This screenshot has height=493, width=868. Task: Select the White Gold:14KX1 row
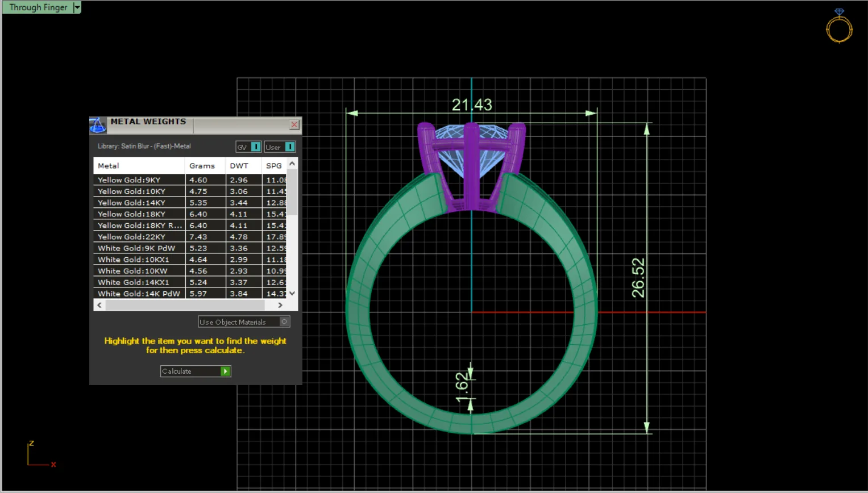190,282
